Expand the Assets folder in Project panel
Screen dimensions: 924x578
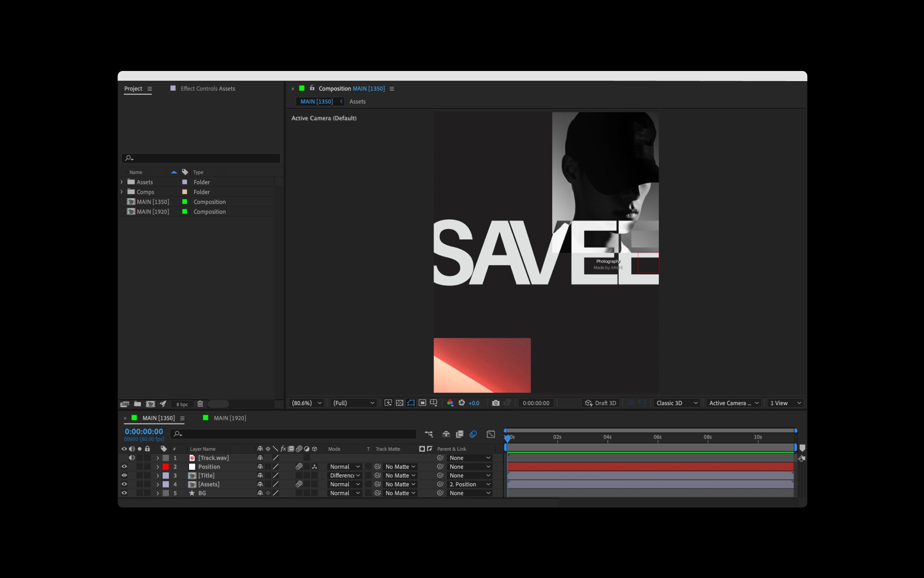coord(122,182)
